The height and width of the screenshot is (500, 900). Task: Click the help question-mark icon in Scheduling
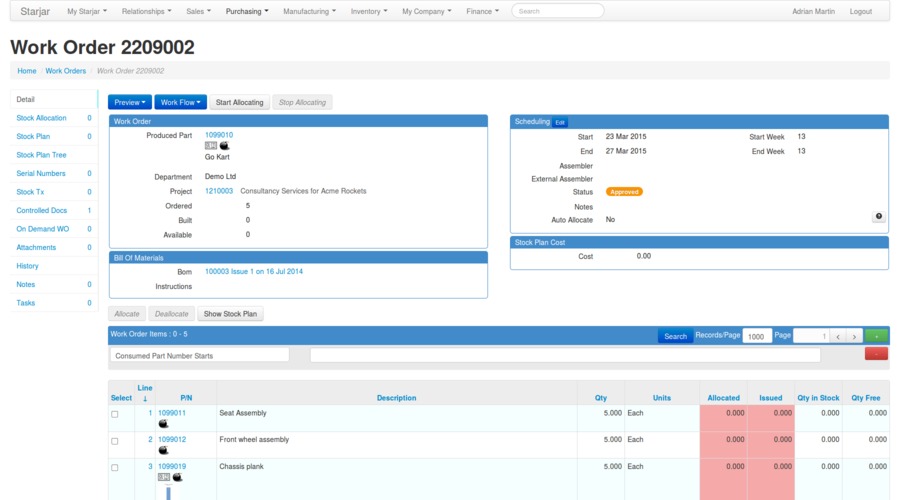878,216
